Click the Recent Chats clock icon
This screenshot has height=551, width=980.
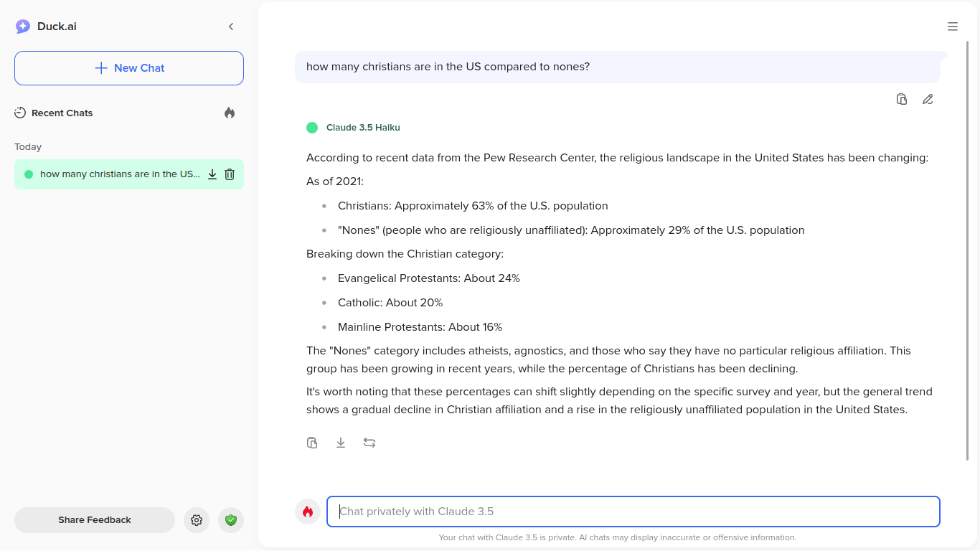coord(20,113)
